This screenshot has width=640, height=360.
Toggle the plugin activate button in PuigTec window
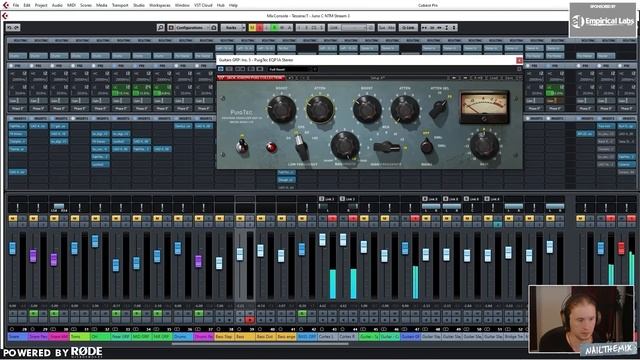click(221, 69)
